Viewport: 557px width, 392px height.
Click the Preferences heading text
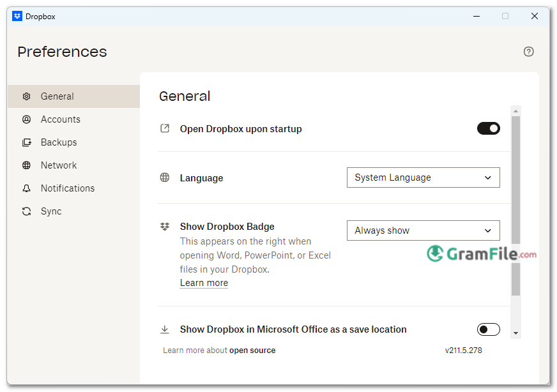62,52
